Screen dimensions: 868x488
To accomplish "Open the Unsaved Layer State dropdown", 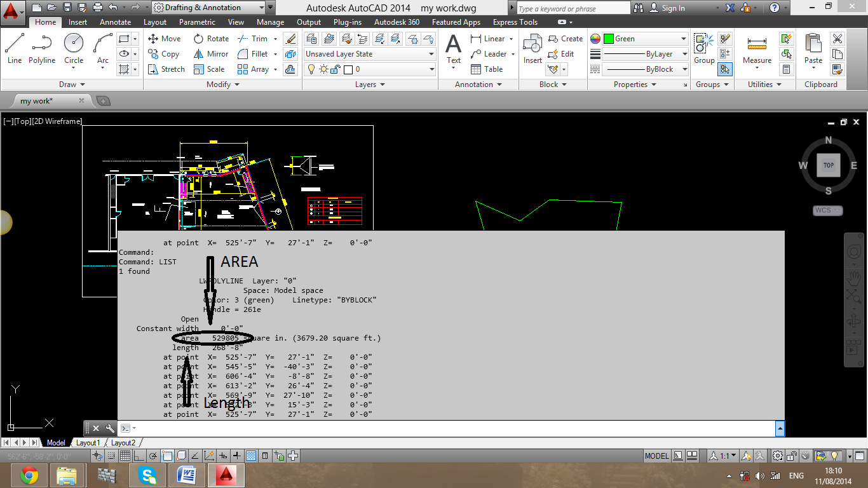I will click(x=430, y=53).
